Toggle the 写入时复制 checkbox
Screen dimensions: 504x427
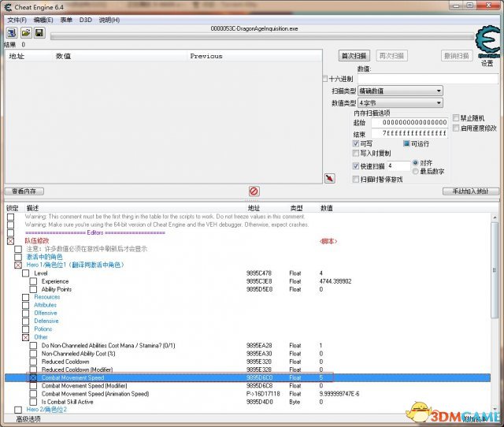356,154
